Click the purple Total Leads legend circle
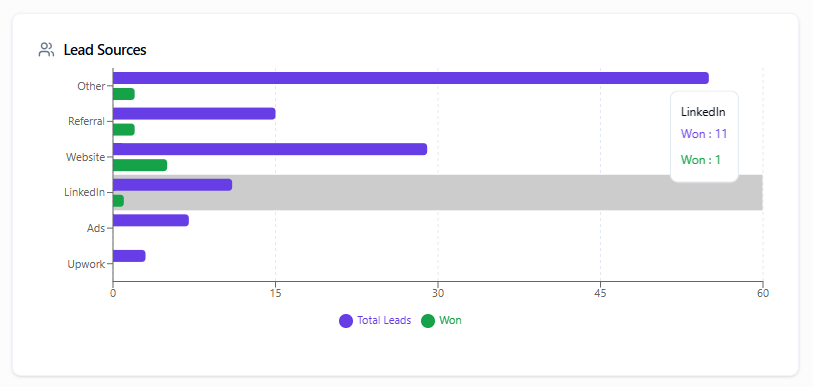Screen dimensions: 813x387 pyautogui.click(x=346, y=321)
